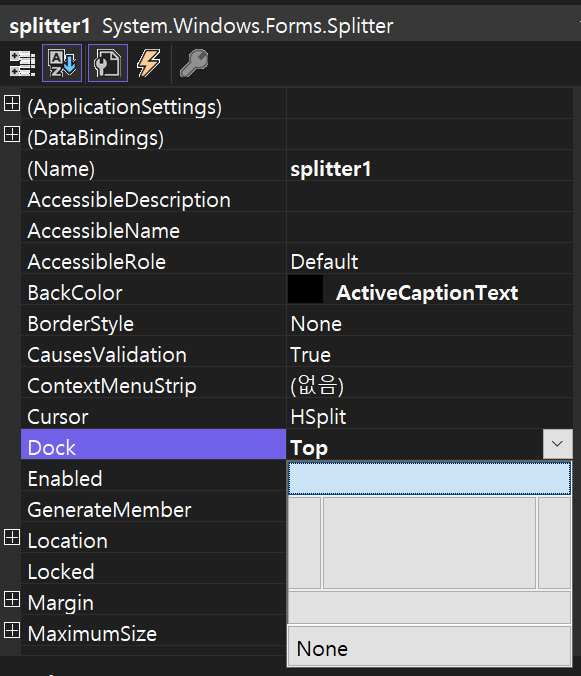Select the AccessibleRole property label
Viewport: 581px width, 676px height.
coord(153,259)
